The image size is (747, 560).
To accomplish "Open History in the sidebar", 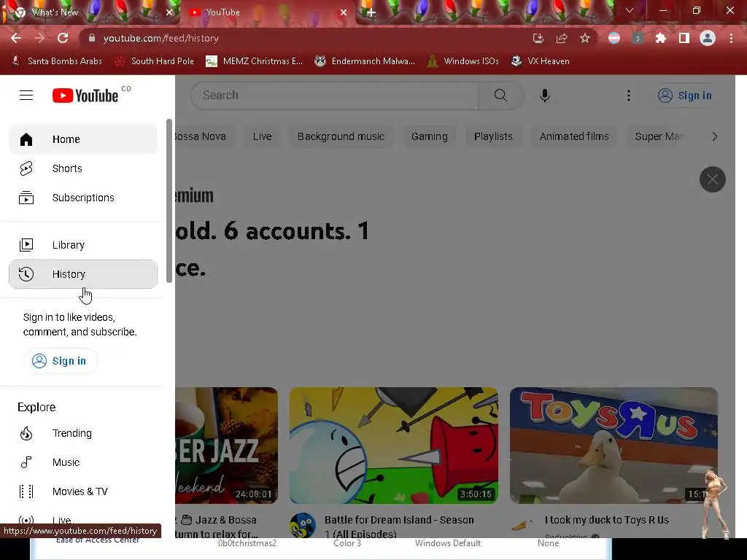I will 83,274.
